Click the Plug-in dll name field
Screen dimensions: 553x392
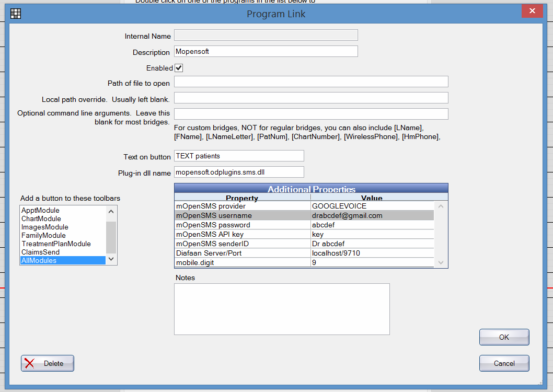click(239, 172)
